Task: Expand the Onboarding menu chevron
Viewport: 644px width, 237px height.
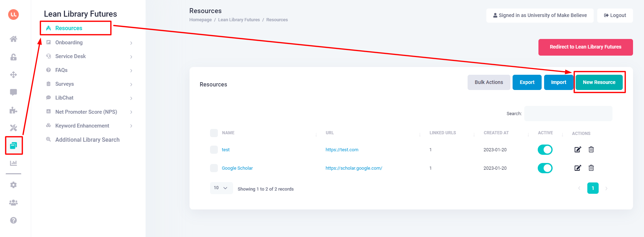Action: [131, 43]
